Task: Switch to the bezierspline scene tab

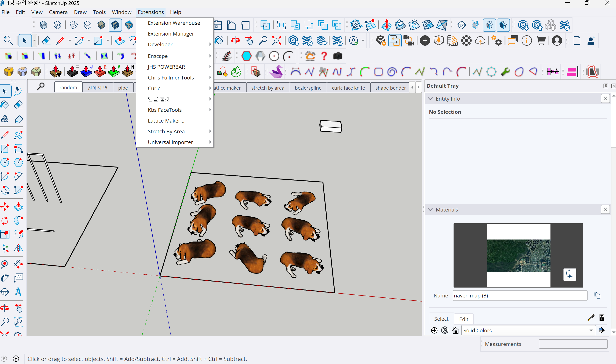Action: click(308, 88)
